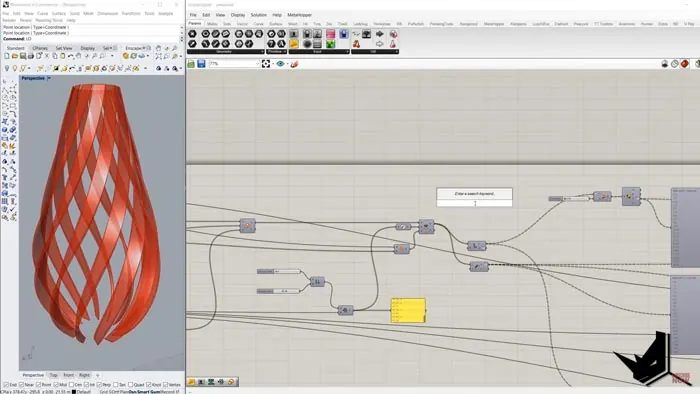Image resolution: width=700 pixels, height=394 pixels.
Task: Toggle the Near osnap checkbox
Action: click(x=21, y=385)
